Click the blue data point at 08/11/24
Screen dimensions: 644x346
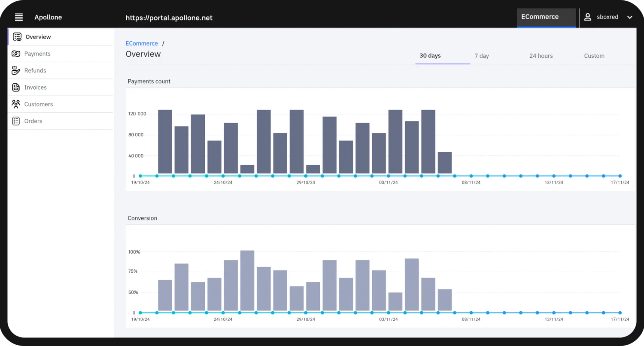[x=471, y=176]
